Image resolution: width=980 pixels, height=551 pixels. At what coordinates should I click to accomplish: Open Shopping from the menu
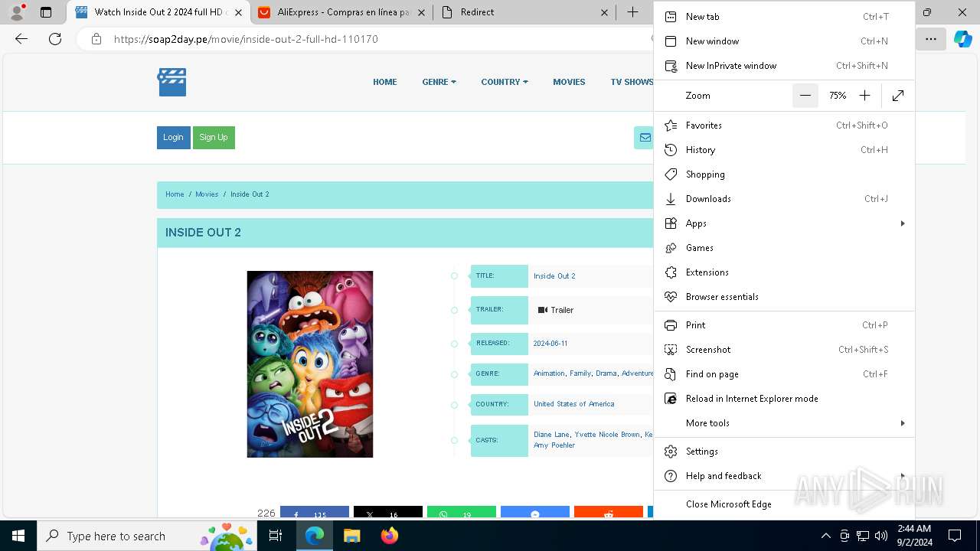(x=784, y=174)
